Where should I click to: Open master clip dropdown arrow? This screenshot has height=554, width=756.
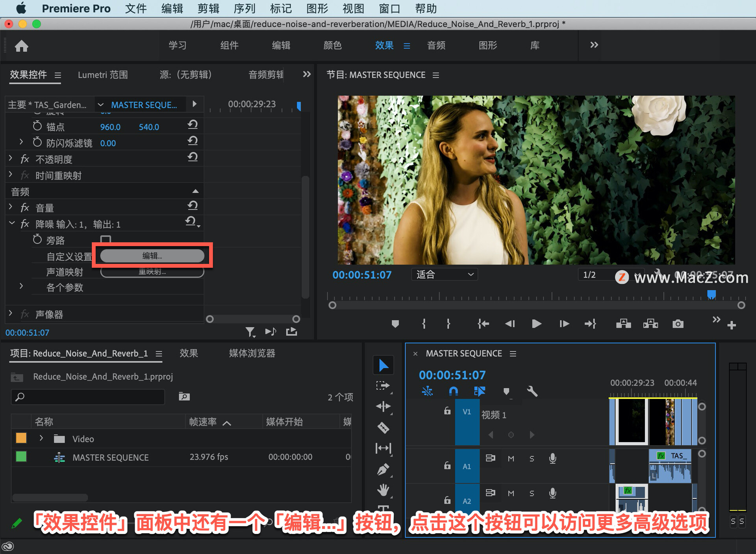100,104
